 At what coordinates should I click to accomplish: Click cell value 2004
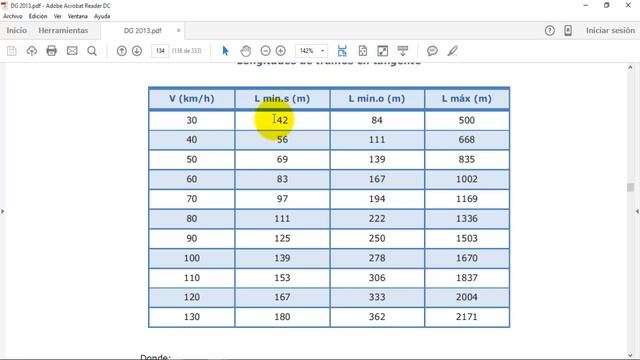(x=467, y=297)
